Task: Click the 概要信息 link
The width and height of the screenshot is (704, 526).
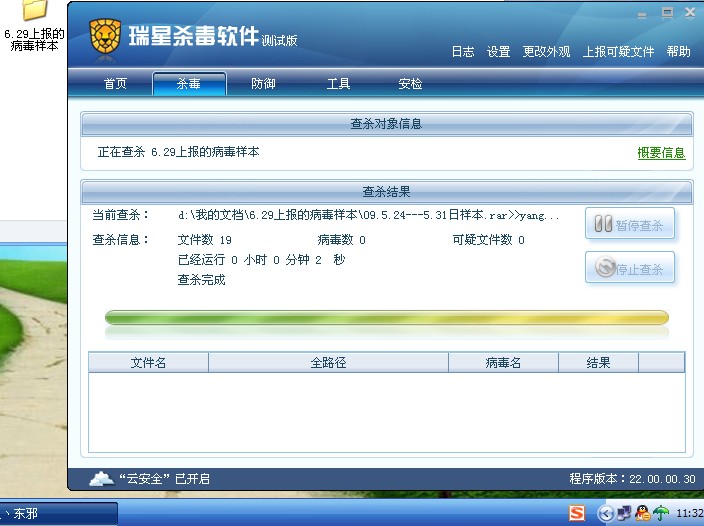Action: pos(661,153)
